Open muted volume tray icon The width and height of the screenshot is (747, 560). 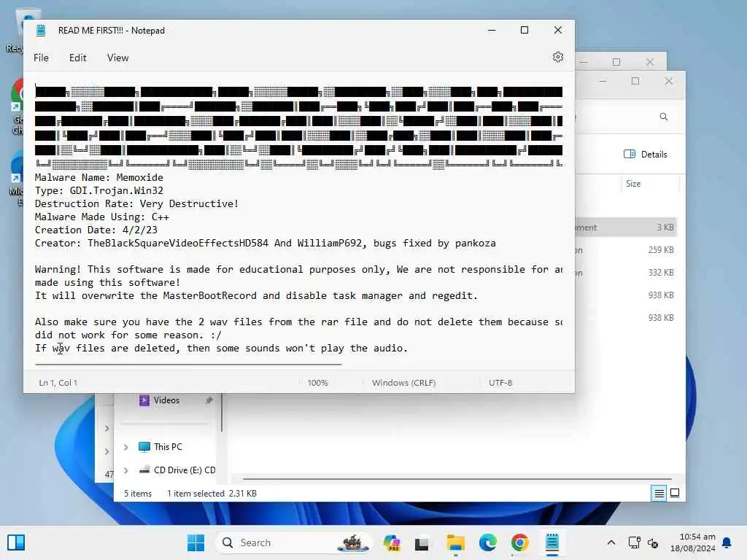point(653,542)
